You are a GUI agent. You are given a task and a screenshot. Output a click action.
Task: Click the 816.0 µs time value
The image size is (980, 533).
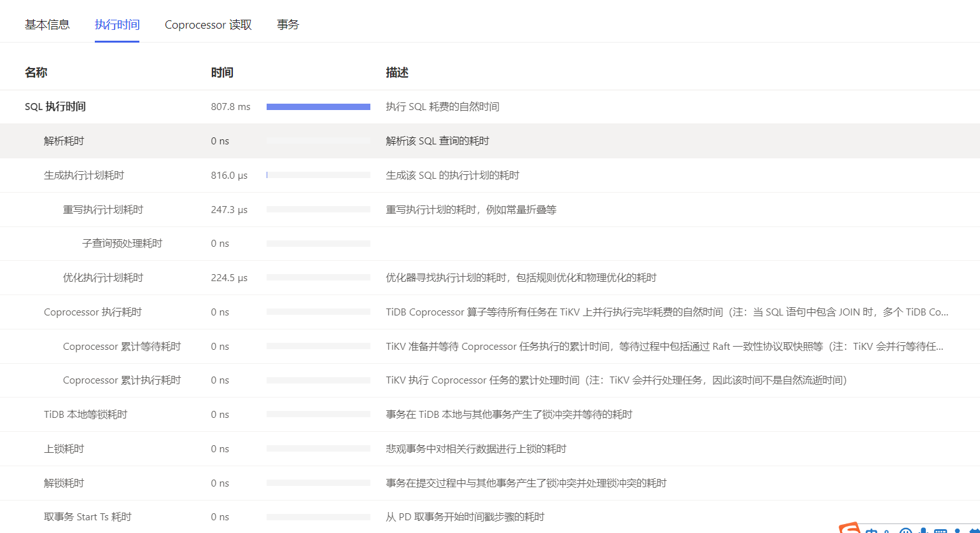230,175
